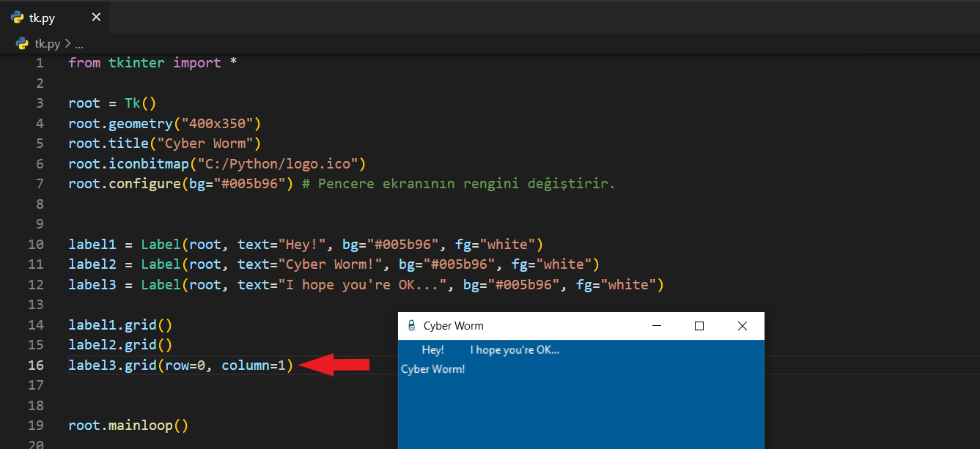Close the Cyber Worm window
Image resolution: width=980 pixels, height=449 pixels.
tap(742, 326)
